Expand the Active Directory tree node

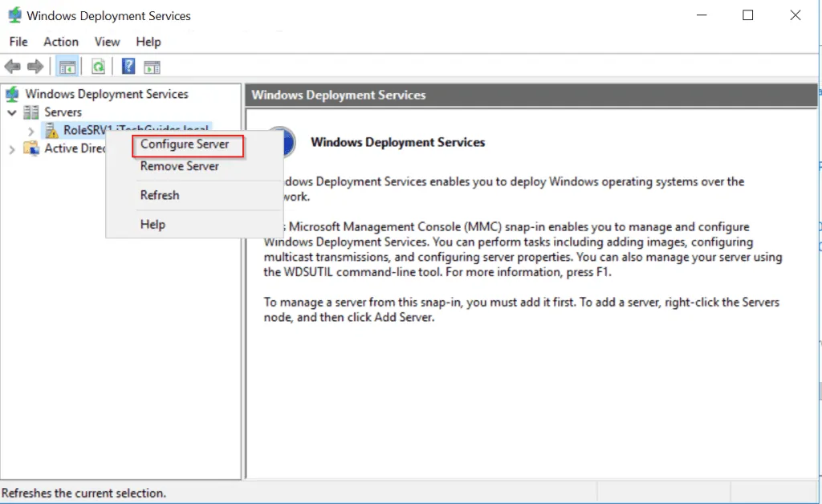tap(12, 148)
